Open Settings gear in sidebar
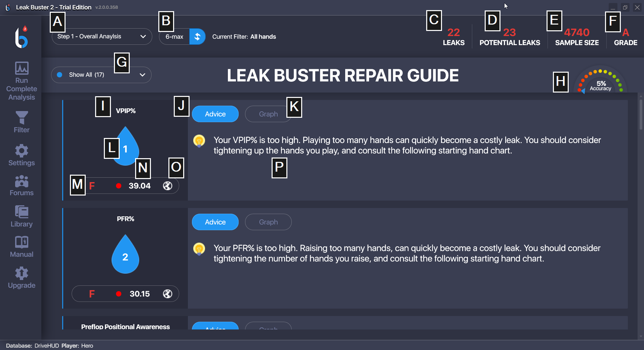 [x=22, y=155]
